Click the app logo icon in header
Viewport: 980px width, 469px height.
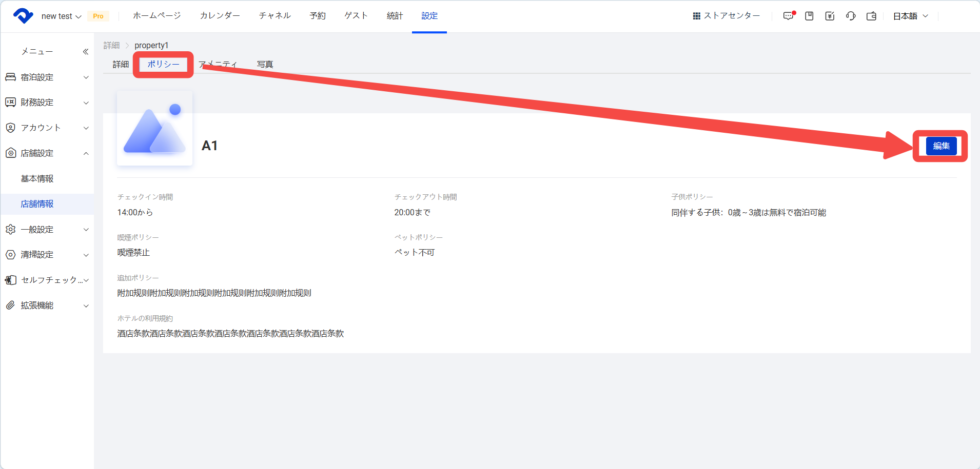[23, 16]
